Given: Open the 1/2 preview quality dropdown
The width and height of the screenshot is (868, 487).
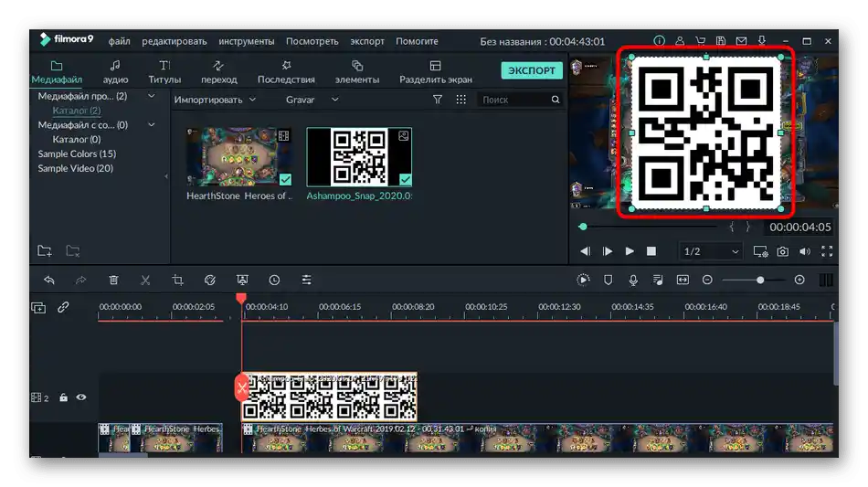Looking at the screenshot, I should (x=711, y=251).
